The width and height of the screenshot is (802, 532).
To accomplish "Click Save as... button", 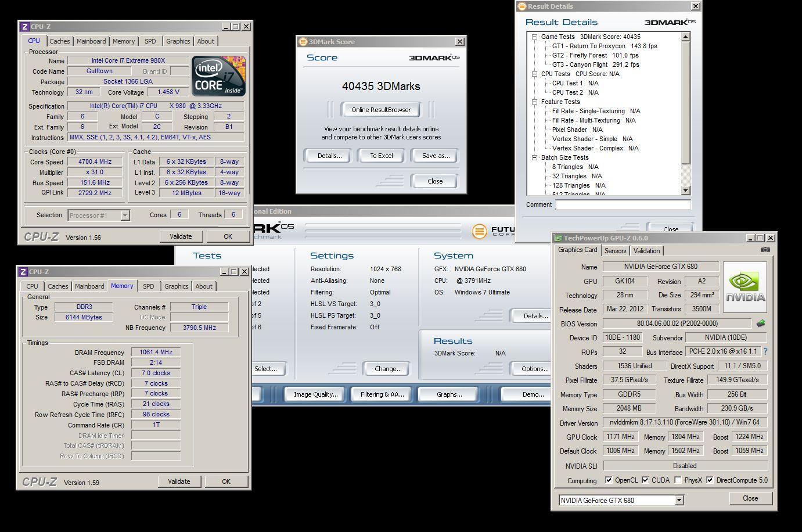I will [x=436, y=156].
